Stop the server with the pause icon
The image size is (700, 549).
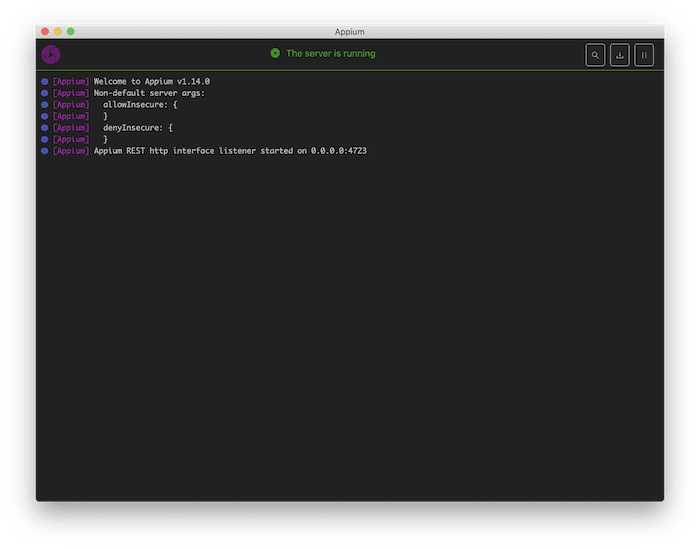click(644, 55)
